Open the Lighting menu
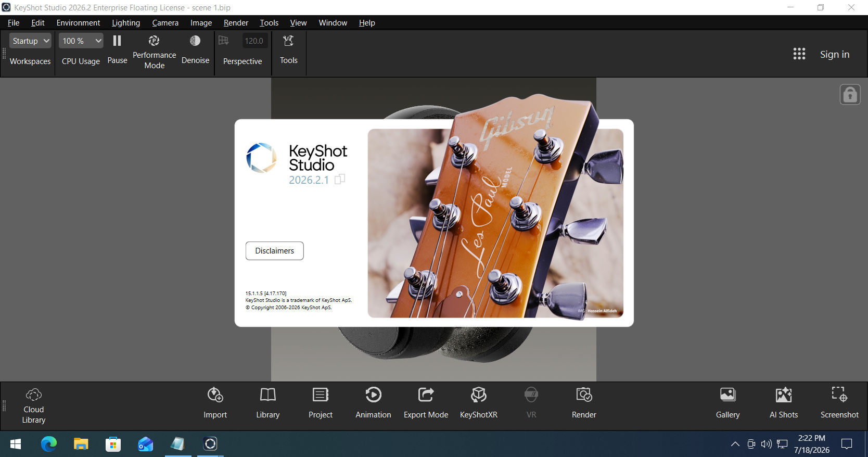 tap(126, 23)
